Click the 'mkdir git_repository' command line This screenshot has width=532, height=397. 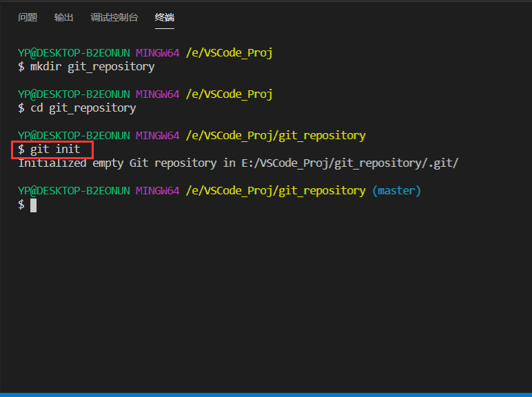pyautogui.click(x=87, y=66)
